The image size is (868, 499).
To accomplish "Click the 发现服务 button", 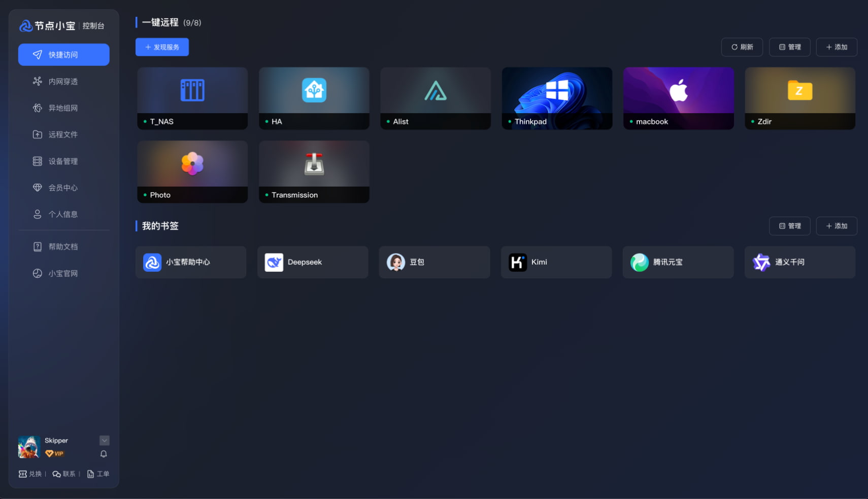I will click(162, 47).
